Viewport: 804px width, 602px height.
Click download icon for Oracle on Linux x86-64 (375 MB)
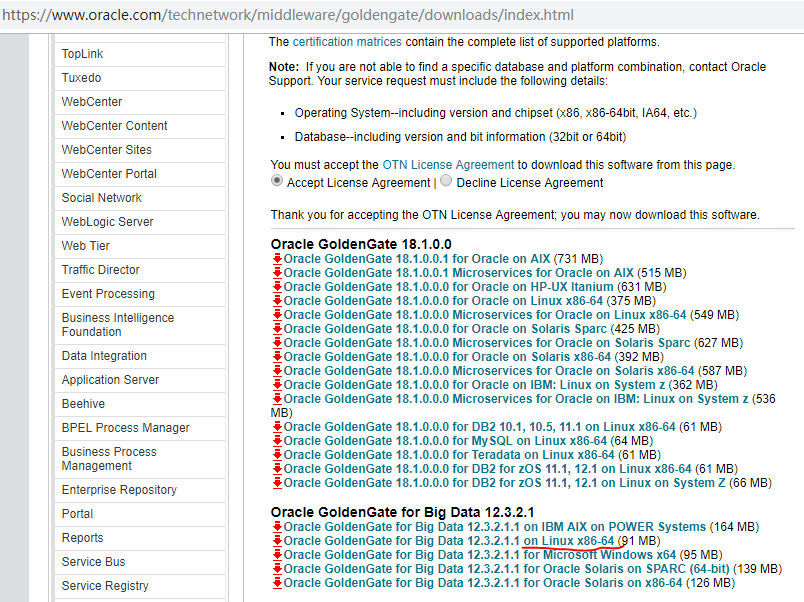click(277, 300)
